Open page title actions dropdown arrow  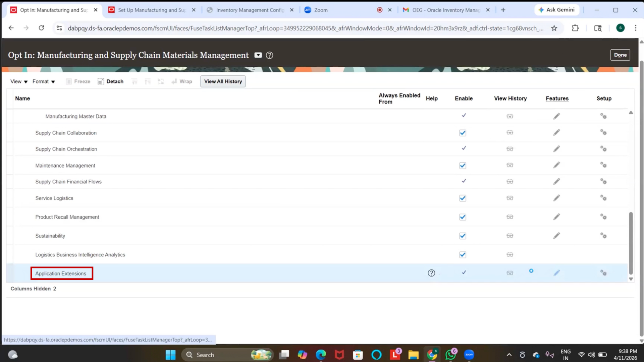pos(258,55)
